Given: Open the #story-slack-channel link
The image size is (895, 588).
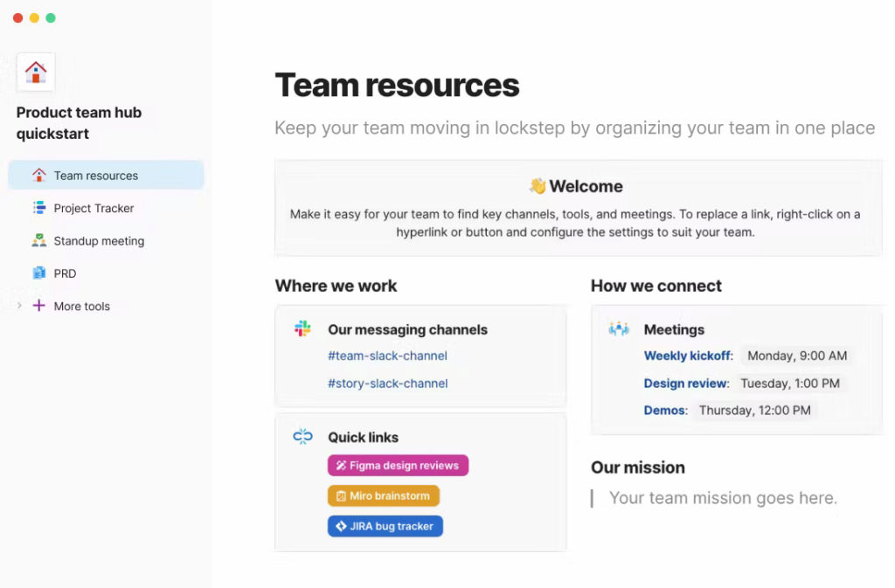Looking at the screenshot, I should coord(388,384).
